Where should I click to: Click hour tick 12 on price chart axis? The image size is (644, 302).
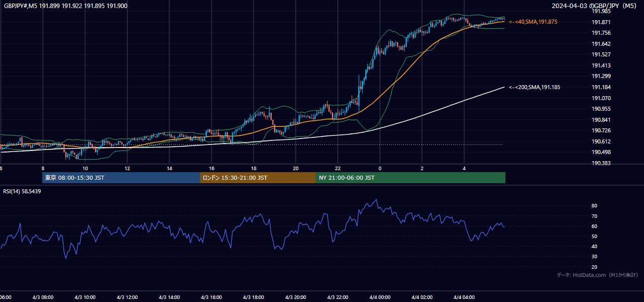127,168
